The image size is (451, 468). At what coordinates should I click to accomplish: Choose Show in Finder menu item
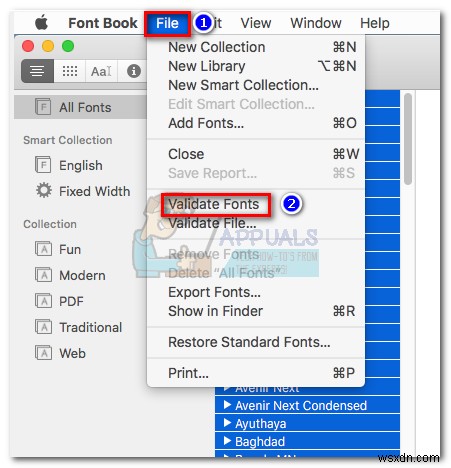pyautogui.click(x=256, y=311)
